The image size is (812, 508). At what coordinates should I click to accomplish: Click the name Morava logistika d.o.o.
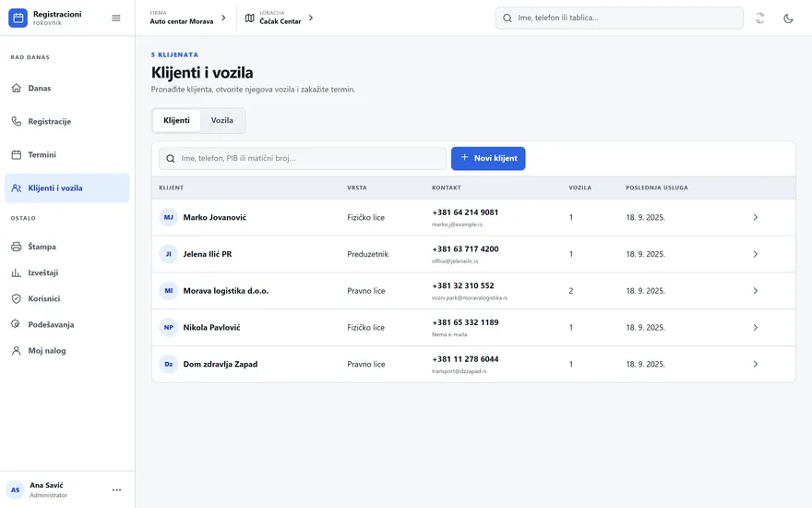pyautogui.click(x=226, y=291)
